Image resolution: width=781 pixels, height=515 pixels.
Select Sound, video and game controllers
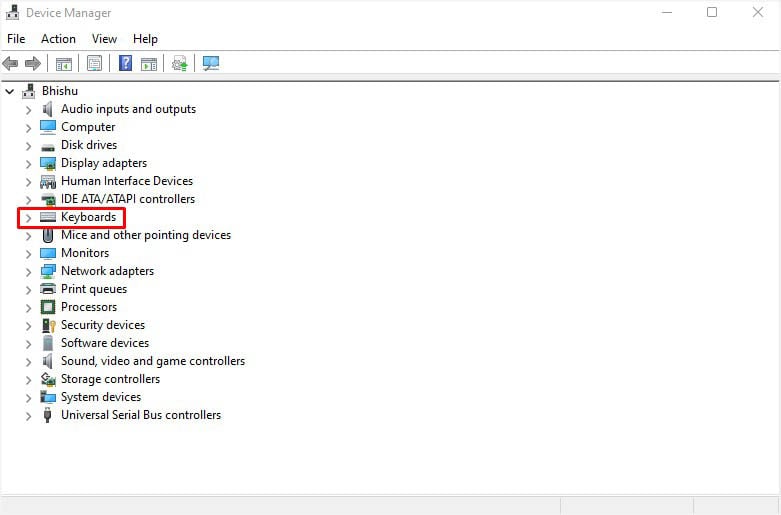pos(153,361)
